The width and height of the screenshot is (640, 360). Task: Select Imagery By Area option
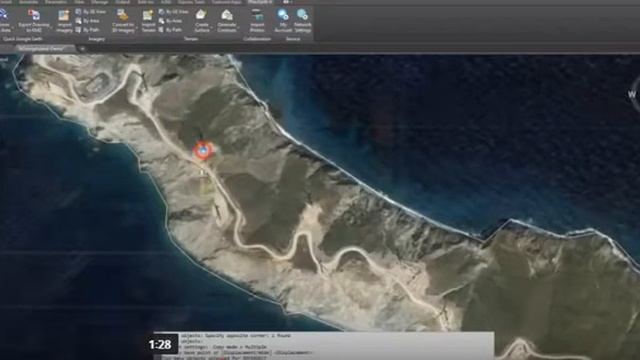pos(88,21)
